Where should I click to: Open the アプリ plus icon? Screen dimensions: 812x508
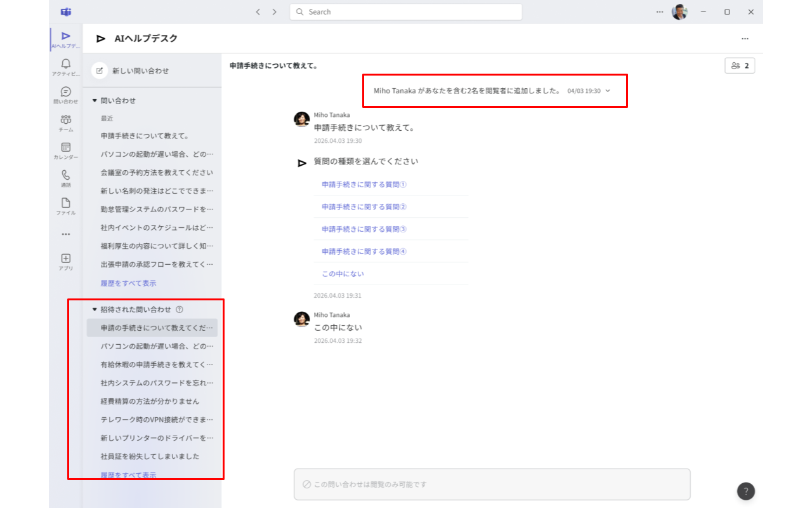(65, 262)
